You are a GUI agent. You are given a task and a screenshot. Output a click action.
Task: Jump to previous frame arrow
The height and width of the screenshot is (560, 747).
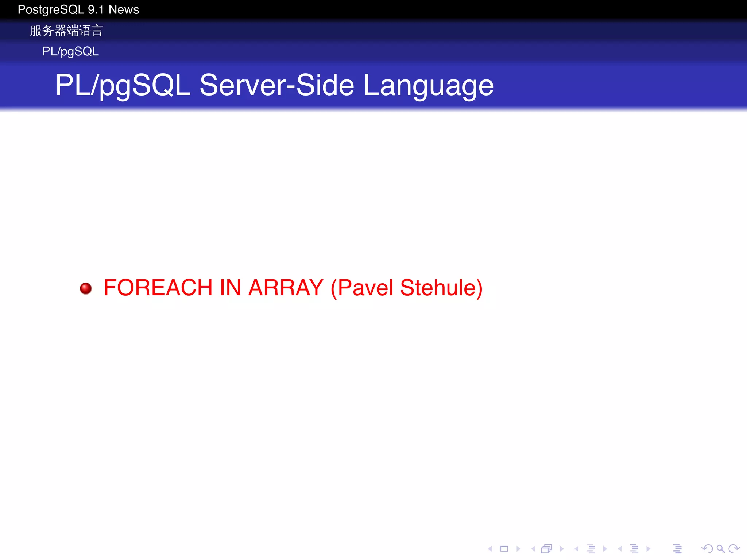(533, 549)
